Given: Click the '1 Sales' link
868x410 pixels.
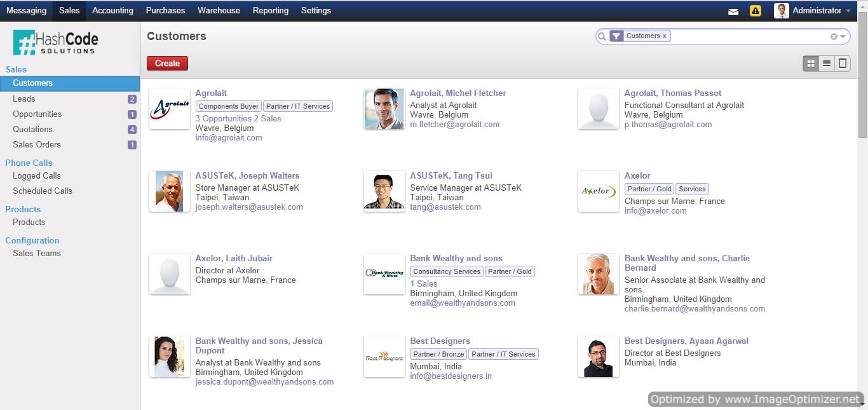Looking at the screenshot, I should point(424,284).
